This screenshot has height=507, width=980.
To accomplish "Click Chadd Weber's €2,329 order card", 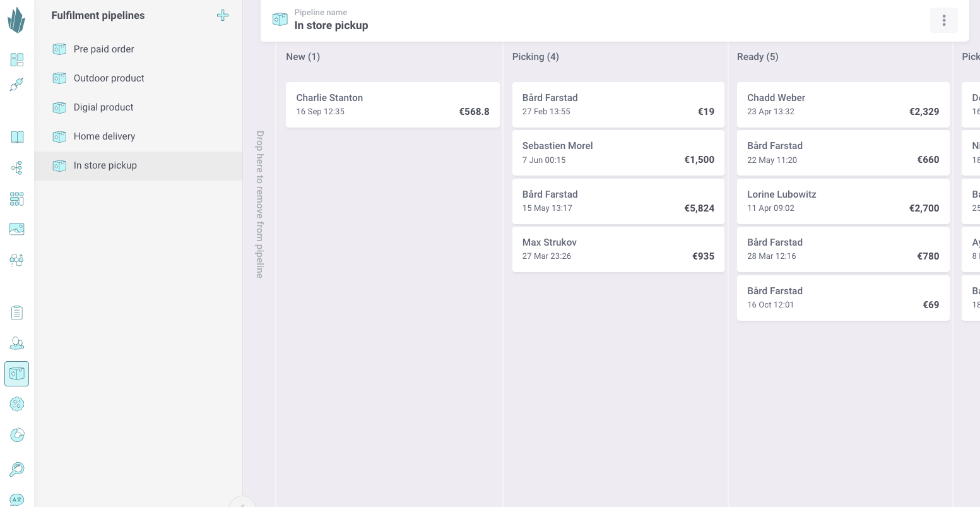I will pyautogui.click(x=843, y=105).
